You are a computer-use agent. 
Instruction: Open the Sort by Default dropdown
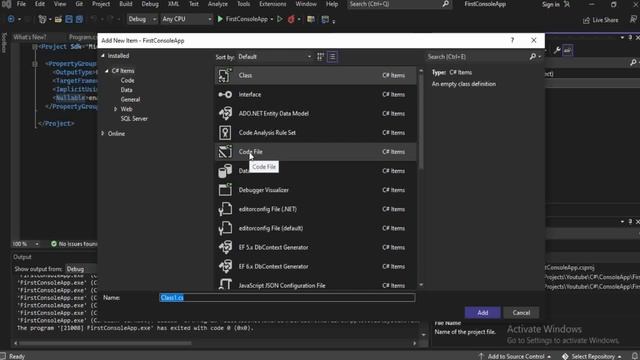point(275,57)
